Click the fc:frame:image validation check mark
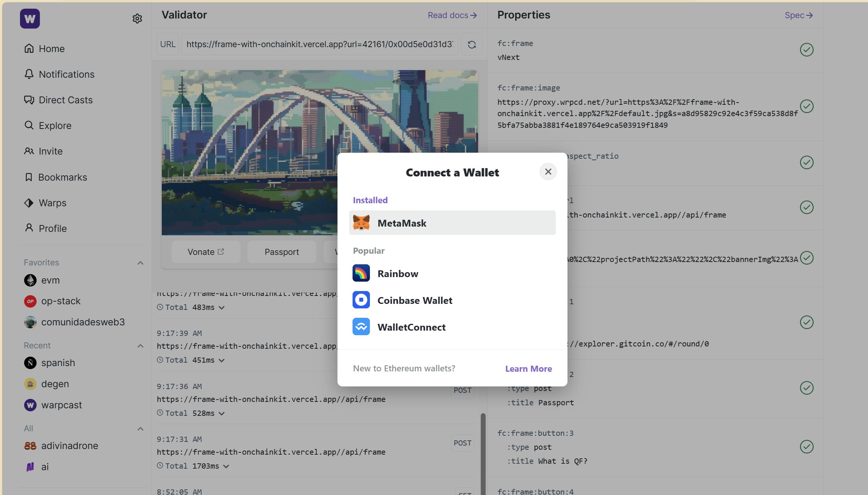Viewport: 868px width, 495px height. coord(807,106)
